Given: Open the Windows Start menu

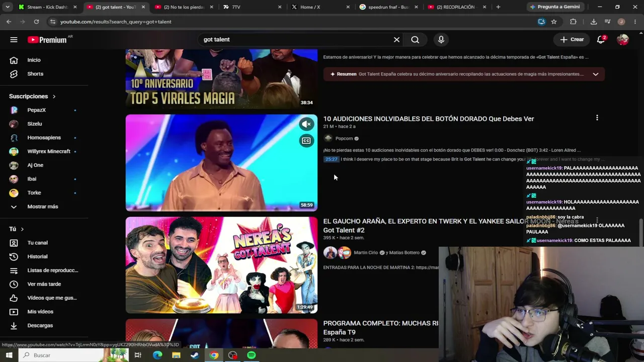Looking at the screenshot, I should tap(9, 355).
